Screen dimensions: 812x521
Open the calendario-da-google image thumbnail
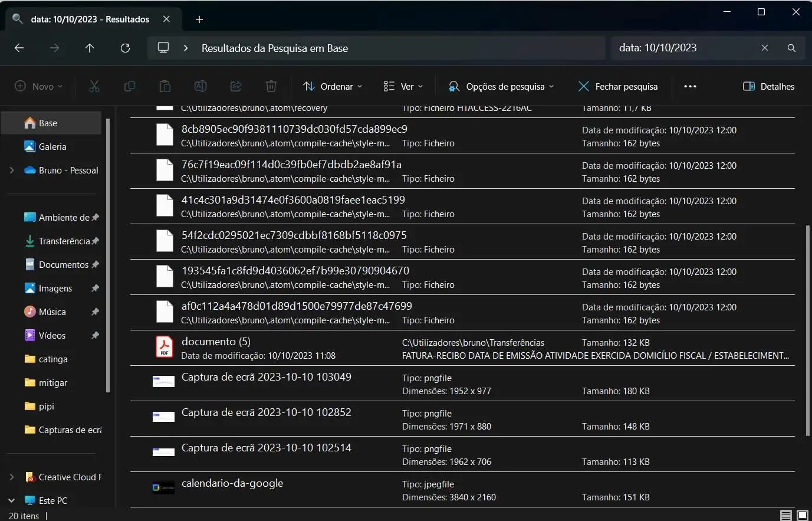pos(163,488)
